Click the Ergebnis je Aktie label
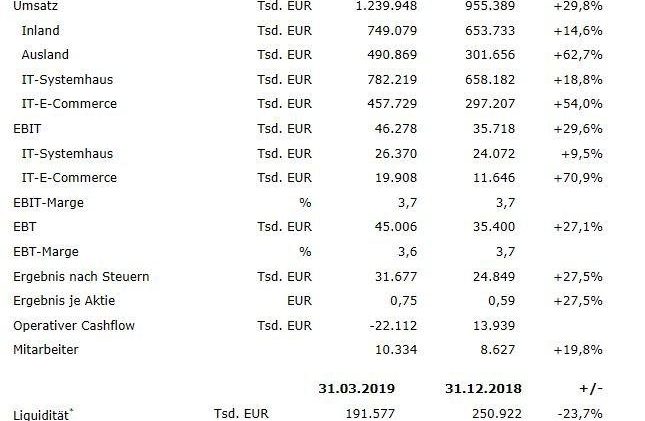 [x=63, y=301]
